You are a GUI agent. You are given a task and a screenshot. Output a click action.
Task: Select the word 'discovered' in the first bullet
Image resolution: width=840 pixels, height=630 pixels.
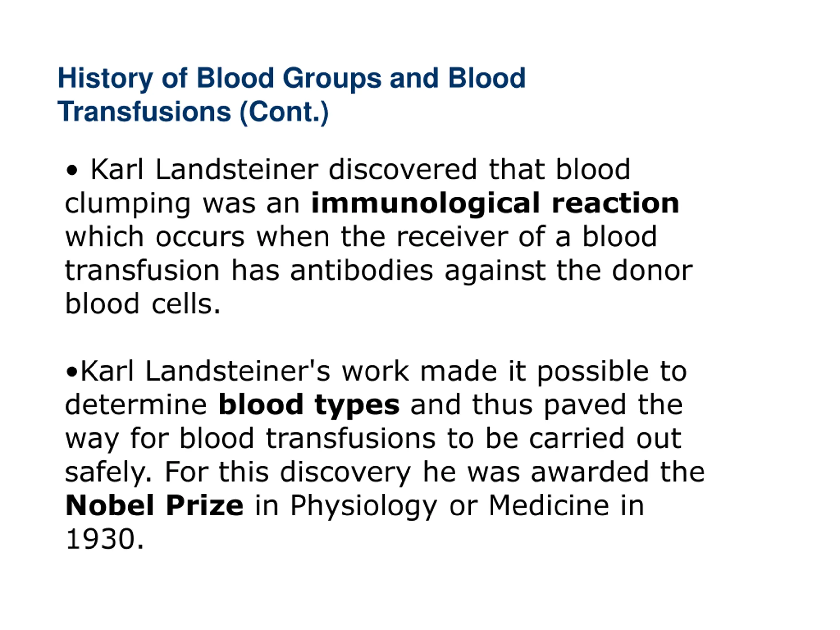click(x=403, y=170)
